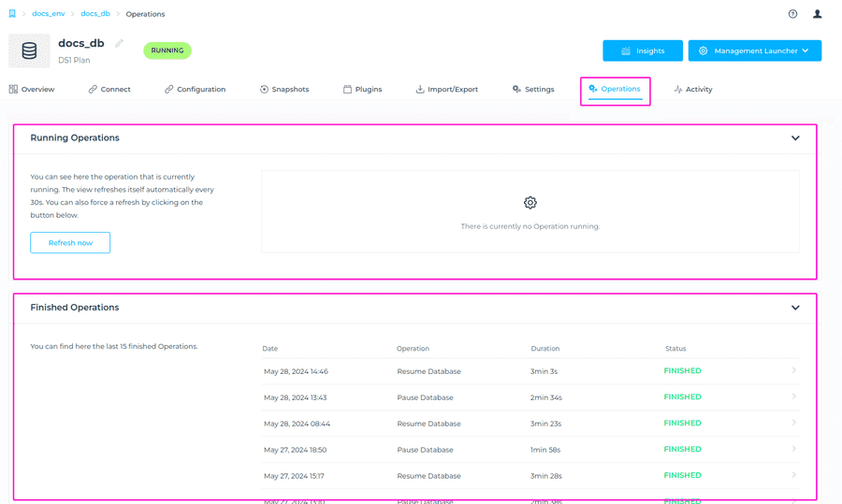Go to the Import/Export tab

(x=446, y=90)
